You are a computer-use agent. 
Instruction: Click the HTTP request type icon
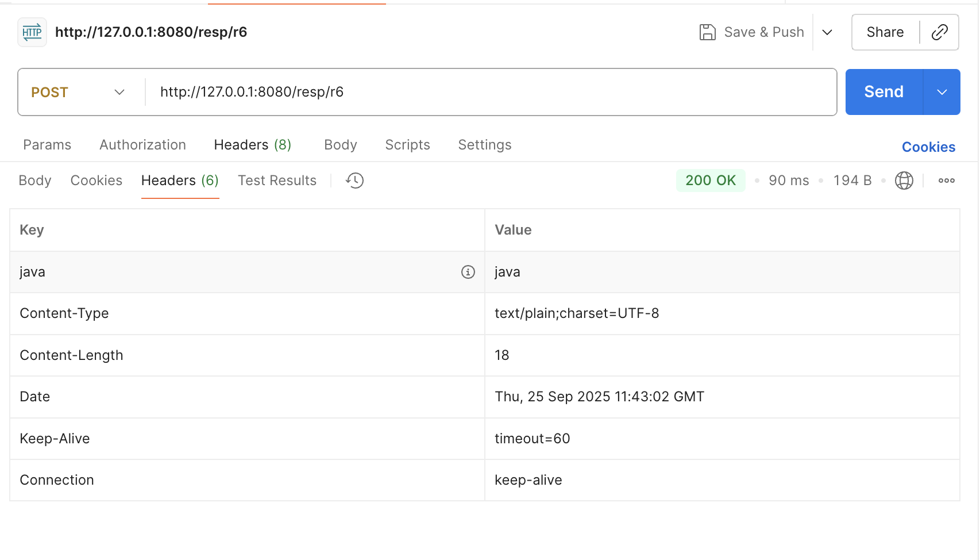[32, 32]
